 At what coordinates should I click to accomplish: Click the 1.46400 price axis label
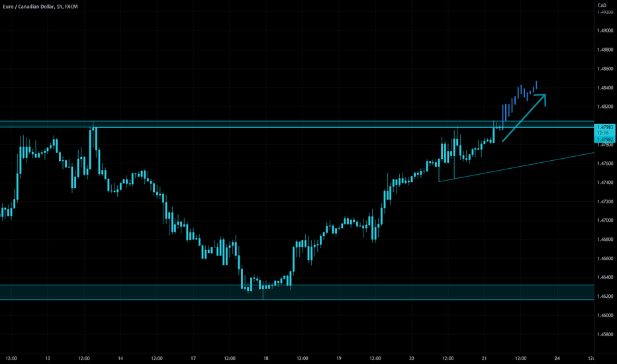pyautogui.click(x=605, y=277)
